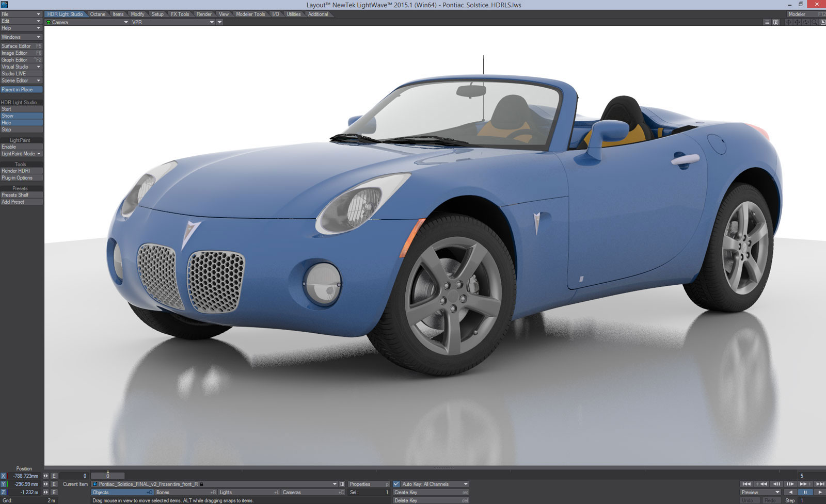826x504 pixels.
Task: Click the viewport zoom magnifier icon
Action: point(814,22)
